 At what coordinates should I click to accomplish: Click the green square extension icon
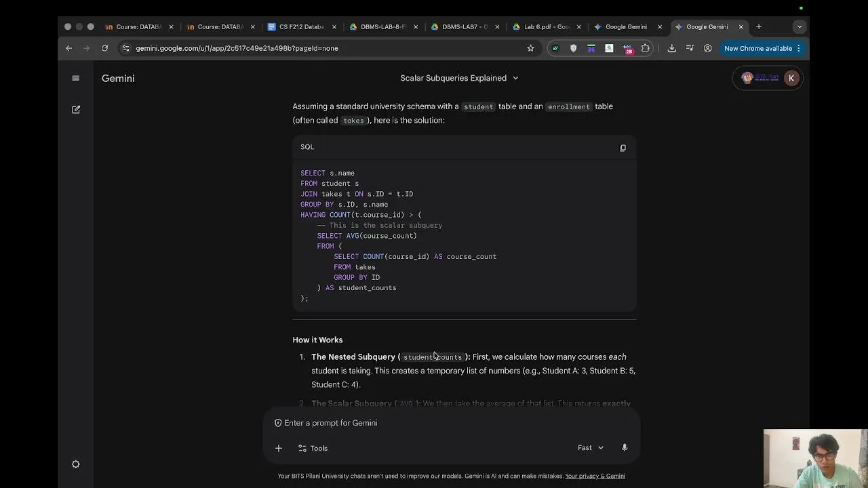point(609,48)
